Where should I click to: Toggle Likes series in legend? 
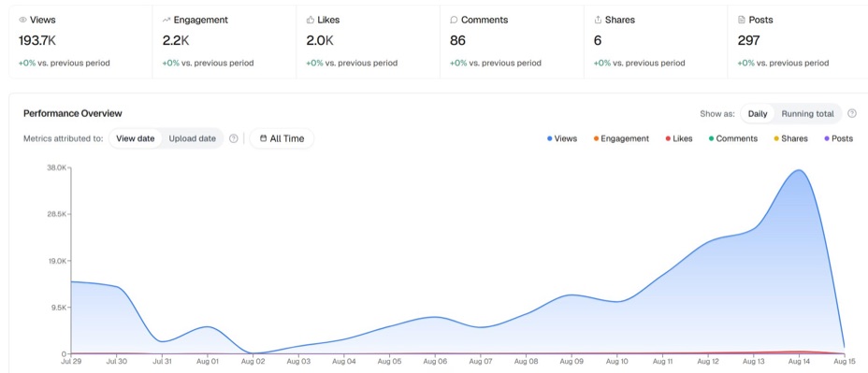679,138
